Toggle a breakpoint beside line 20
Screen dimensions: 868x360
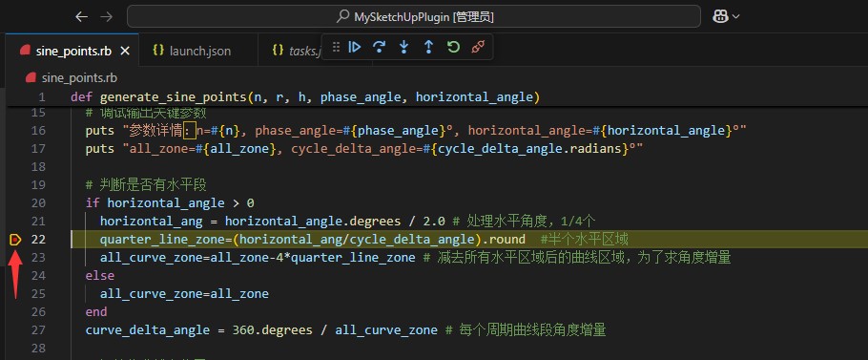click(x=15, y=202)
